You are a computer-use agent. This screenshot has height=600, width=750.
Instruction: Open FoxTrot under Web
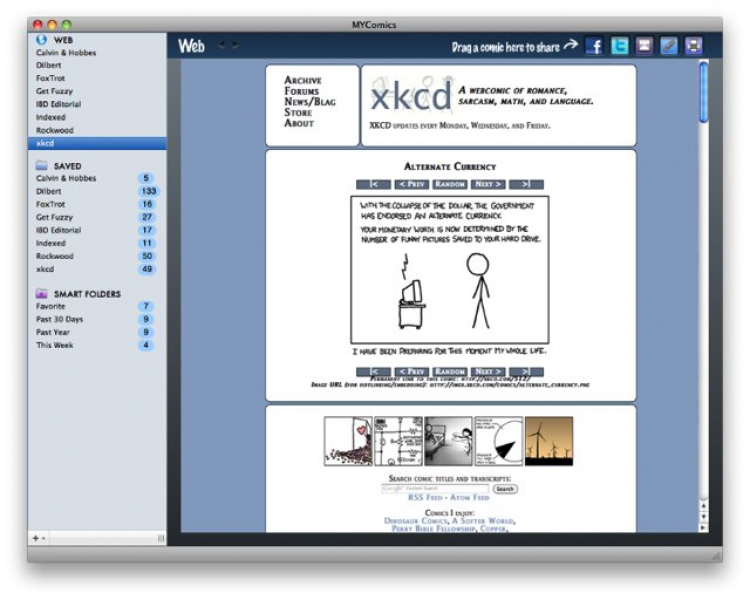pos(50,78)
